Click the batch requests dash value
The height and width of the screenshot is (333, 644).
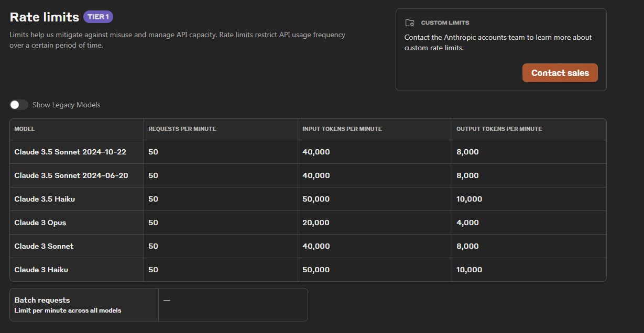(167, 300)
